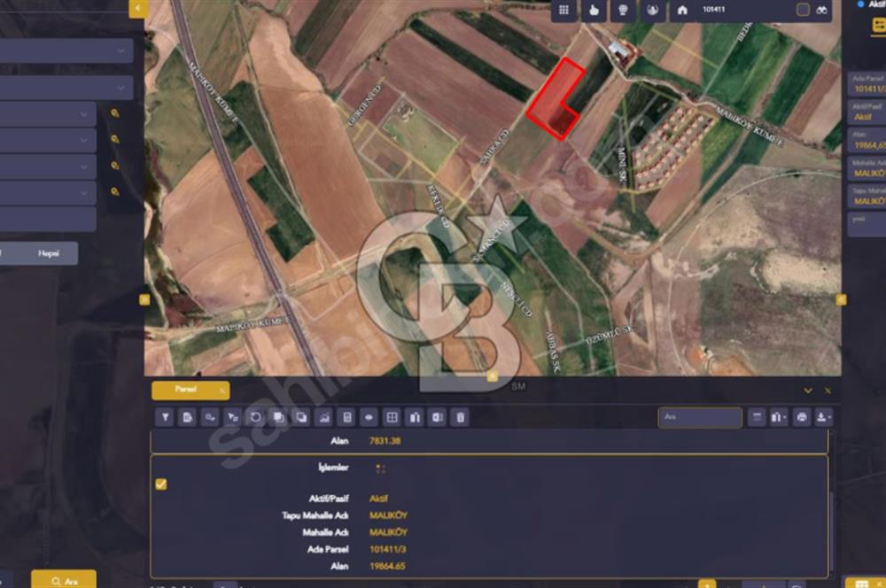Viewport: 886px width, 588px height.
Task: Open the first dropdown in left panel
Action: (66, 50)
